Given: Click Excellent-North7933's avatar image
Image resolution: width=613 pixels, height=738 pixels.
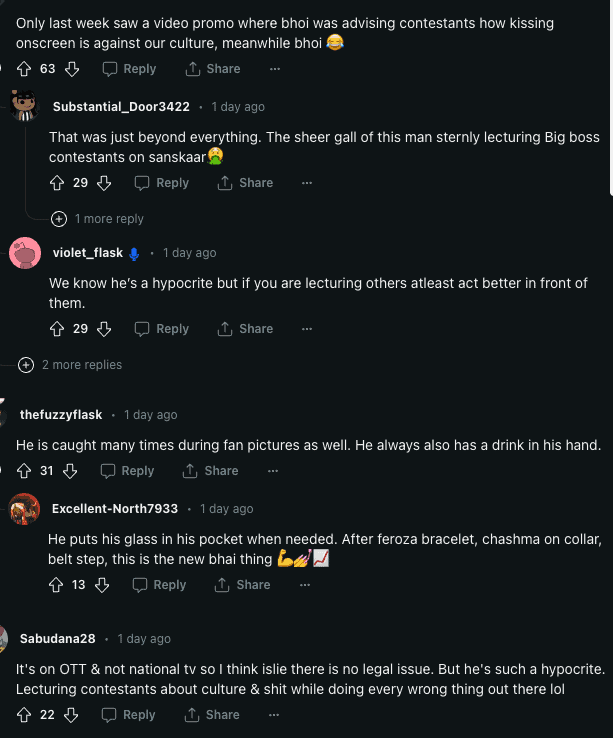Looking at the screenshot, I should click(25, 510).
